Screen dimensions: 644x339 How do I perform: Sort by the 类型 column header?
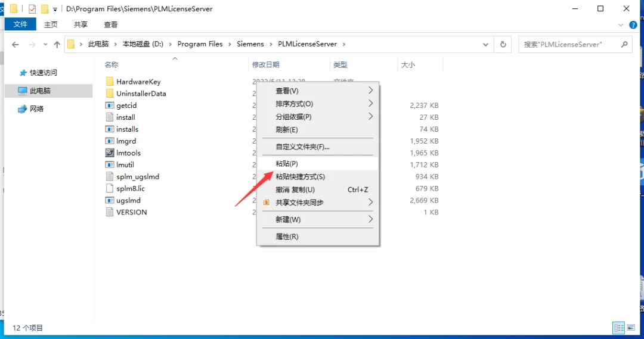(x=340, y=64)
